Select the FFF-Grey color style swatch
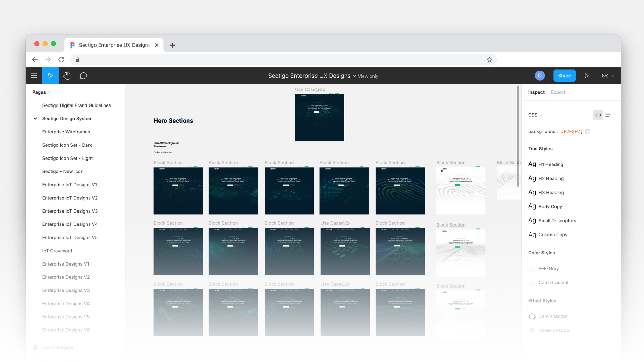 532,268
